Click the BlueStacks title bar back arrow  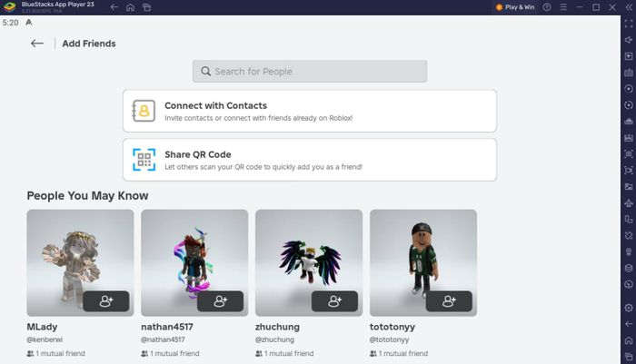tap(114, 7)
